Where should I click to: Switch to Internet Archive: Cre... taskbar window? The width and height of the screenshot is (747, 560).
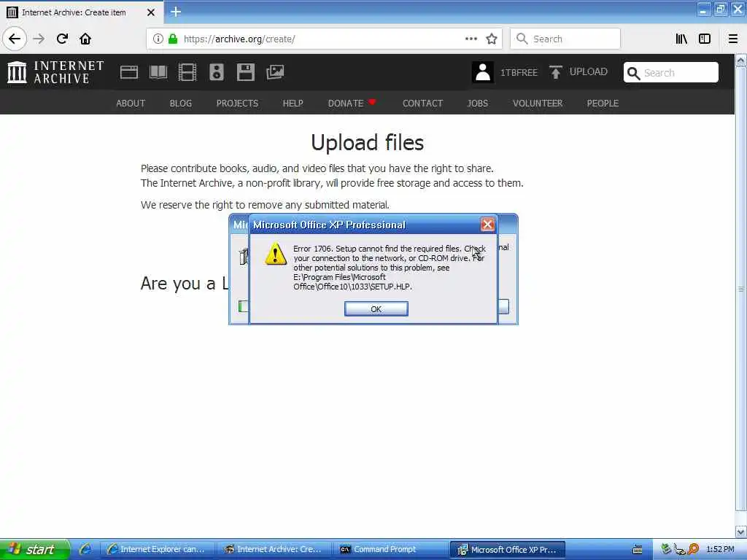(x=275, y=550)
